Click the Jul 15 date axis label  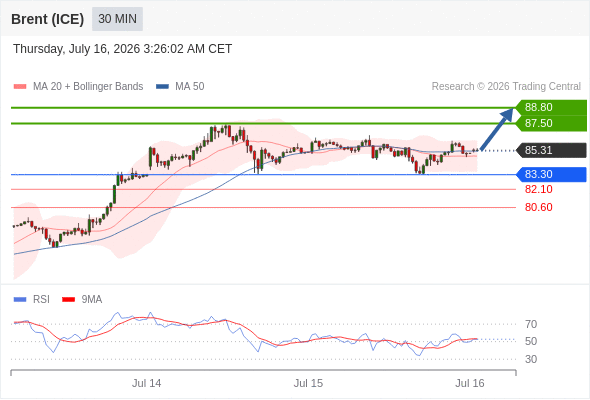pyautogui.click(x=308, y=383)
